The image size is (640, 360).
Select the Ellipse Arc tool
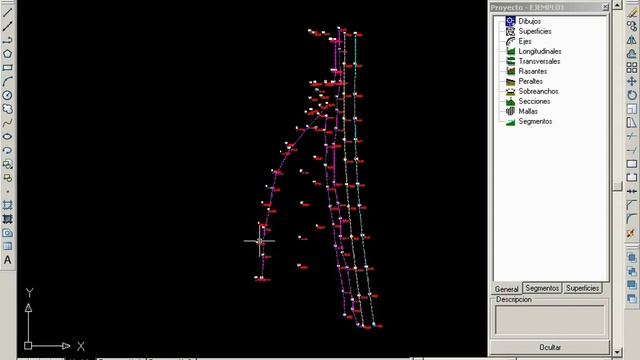7,151
